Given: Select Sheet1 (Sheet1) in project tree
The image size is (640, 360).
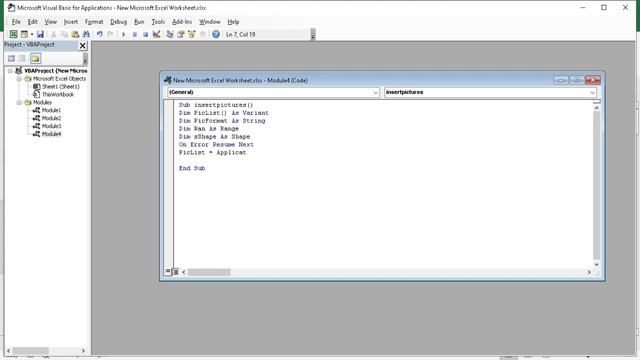Looking at the screenshot, I should click(61, 87).
